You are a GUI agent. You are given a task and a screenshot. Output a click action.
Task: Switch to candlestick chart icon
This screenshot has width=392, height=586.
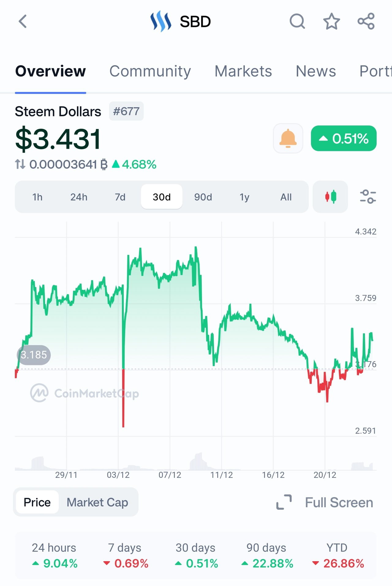click(x=330, y=197)
